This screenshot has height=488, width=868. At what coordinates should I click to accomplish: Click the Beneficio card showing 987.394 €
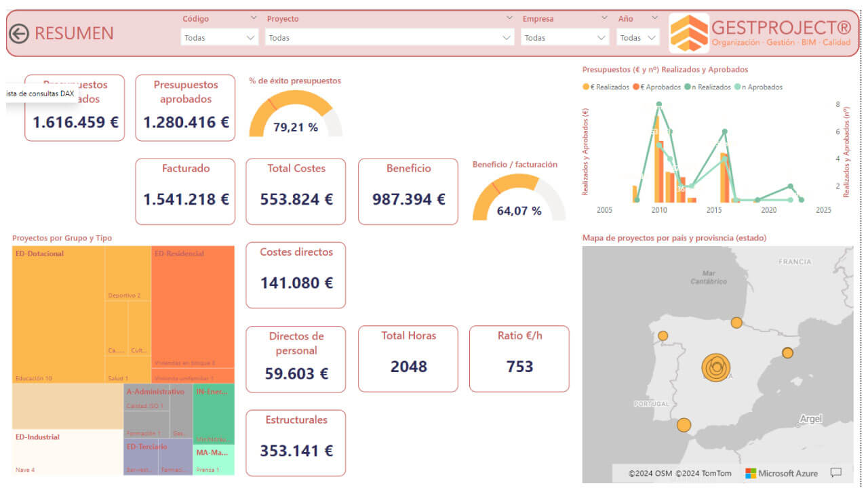[408, 192]
